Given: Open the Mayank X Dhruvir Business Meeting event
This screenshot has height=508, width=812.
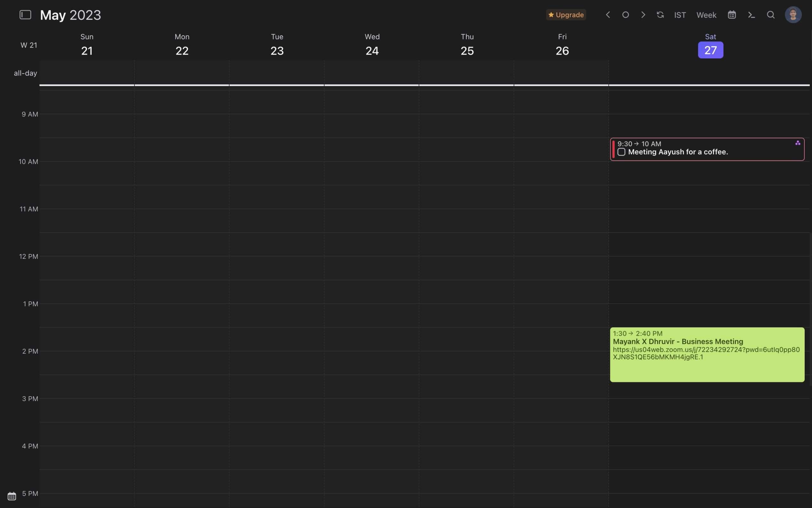Looking at the screenshot, I should coord(707,354).
